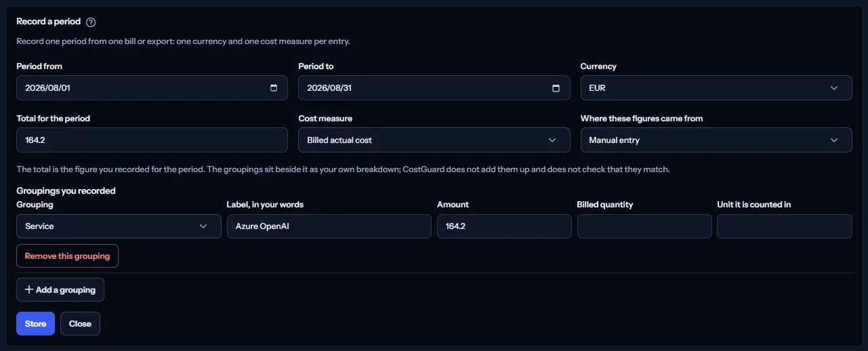
Task: Open the calendar picker for Period from
Action: coord(274,88)
